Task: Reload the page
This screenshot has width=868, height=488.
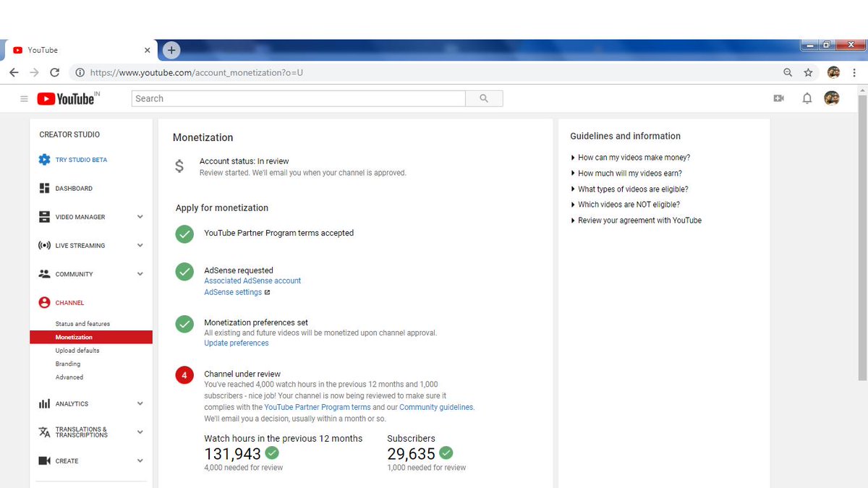Action: (x=54, y=72)
